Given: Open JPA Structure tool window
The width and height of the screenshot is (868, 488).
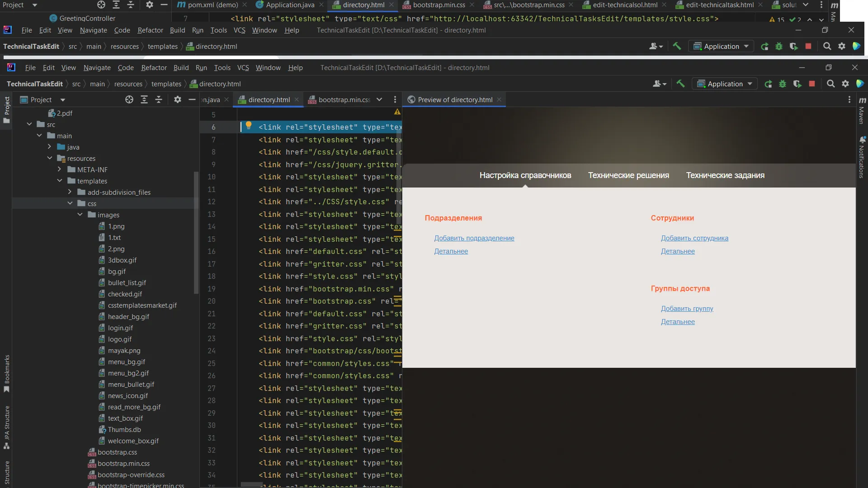Looking at the screenshot, I should pyautogui.click(x=7, y=427).
